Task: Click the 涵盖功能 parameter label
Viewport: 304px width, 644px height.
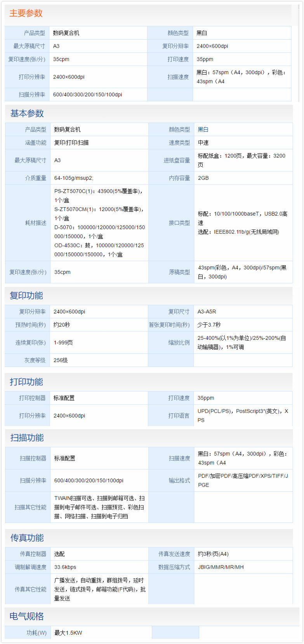Action: (x=35, y=143)
